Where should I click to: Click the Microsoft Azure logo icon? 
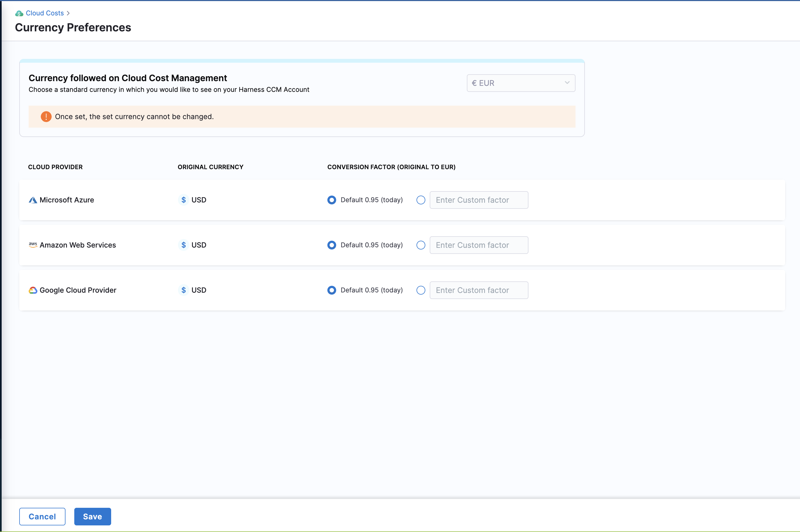(32, 200)
